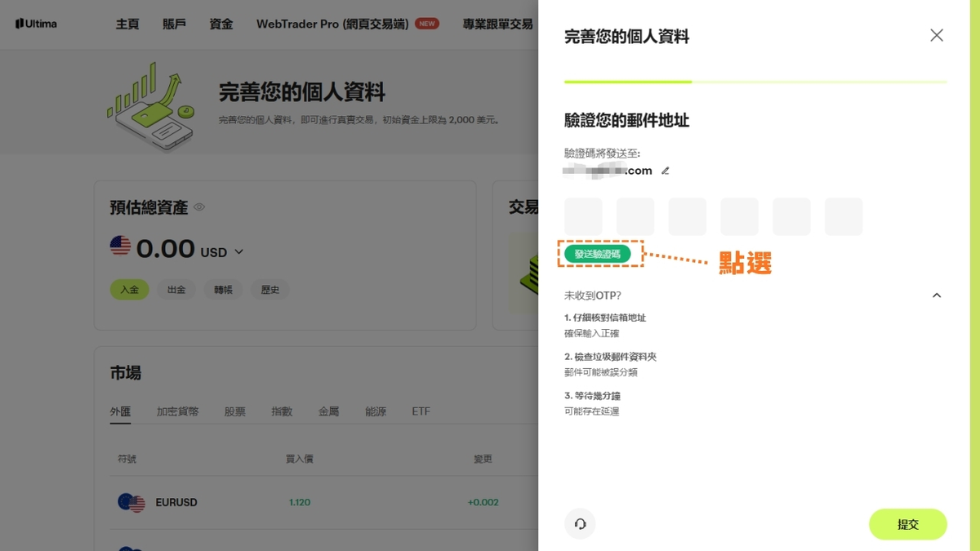980x551 pixels.
Task: Click second verification code box
Action: click(635, 216)
